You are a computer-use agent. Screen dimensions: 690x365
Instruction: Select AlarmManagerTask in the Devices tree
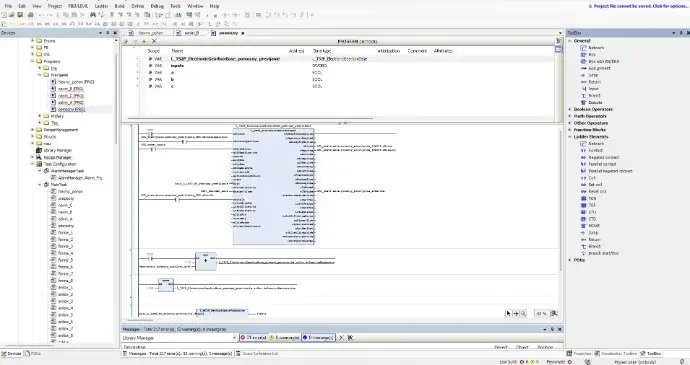[64, 171]
